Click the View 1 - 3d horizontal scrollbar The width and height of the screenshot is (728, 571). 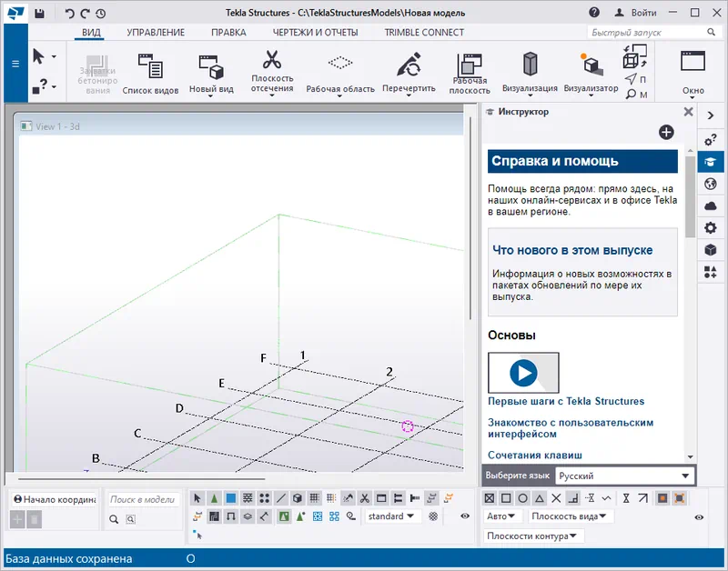[142, 478]
